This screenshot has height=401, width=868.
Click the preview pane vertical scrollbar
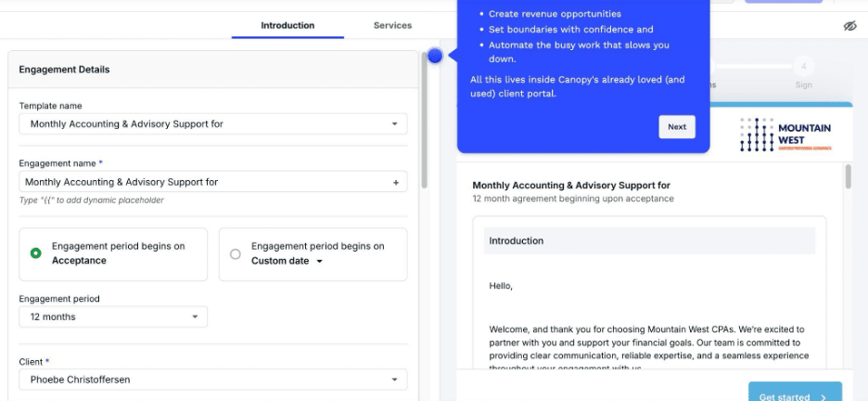coord(849,177)
